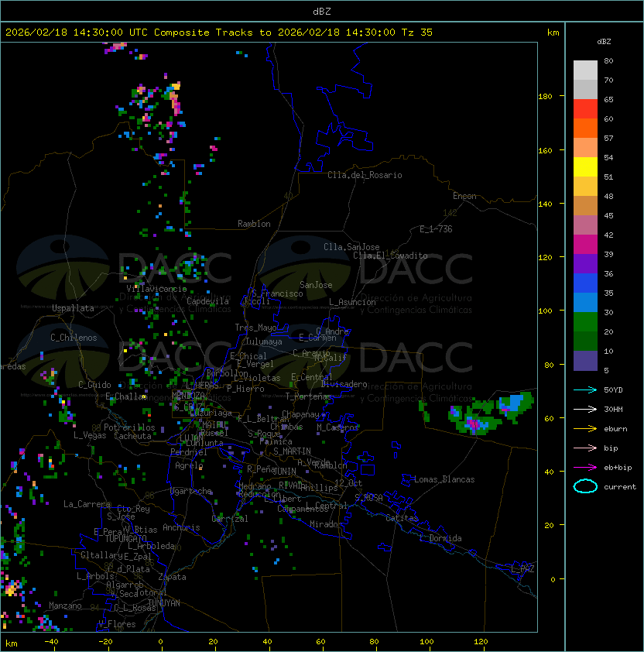This screenshot has width=644, height=652.
Task: Click the 'Mirador' map label
Action: [326, 524]
